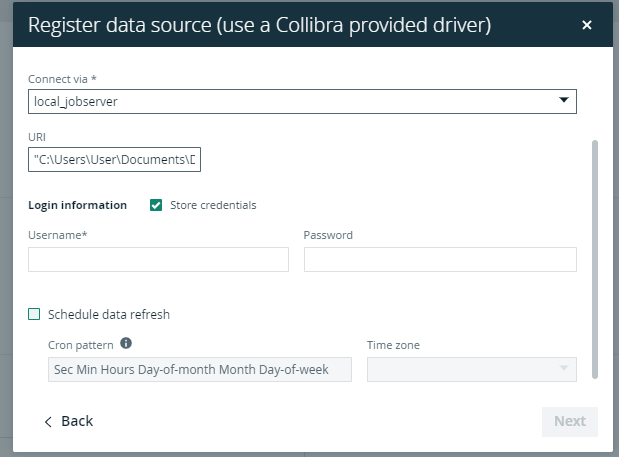This screenshot has width=619, height=457.
Task: Click the Cron pattern info icon
Action: (126, 343)
